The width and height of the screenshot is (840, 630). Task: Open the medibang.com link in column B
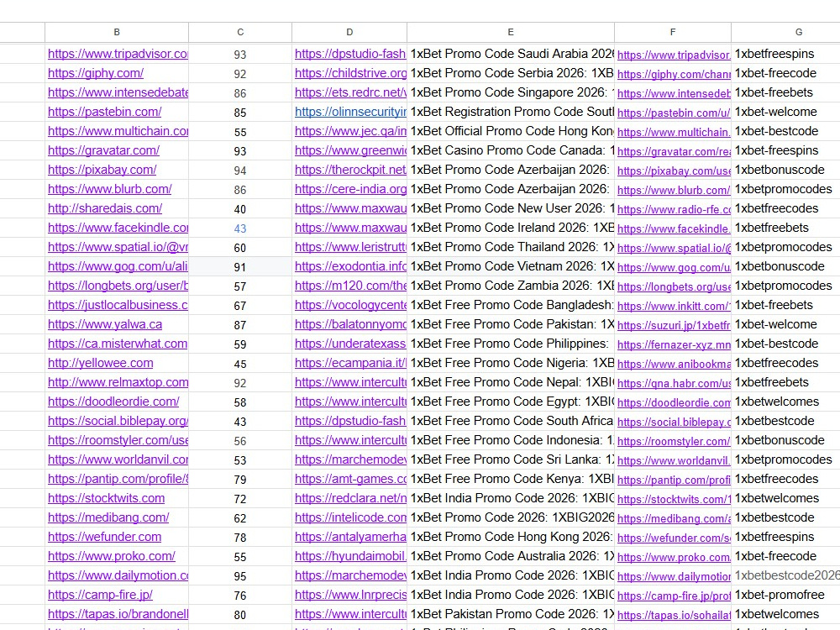[108, 517]
